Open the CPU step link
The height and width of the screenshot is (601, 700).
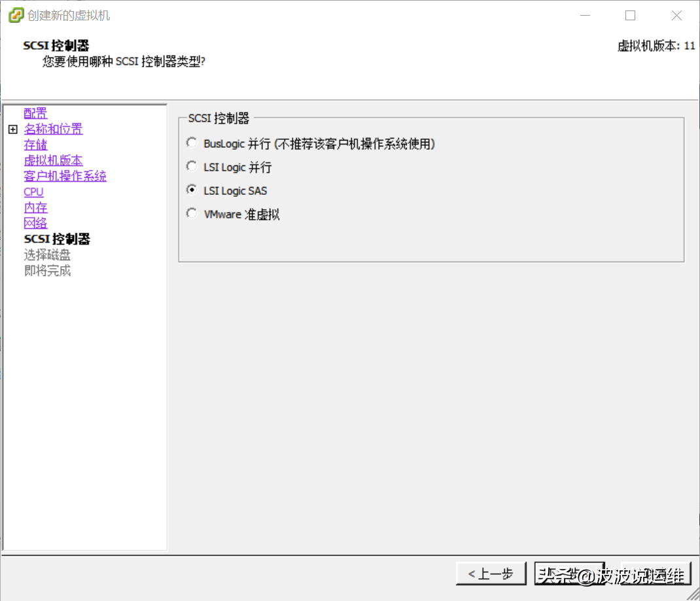tap(33, 192)
